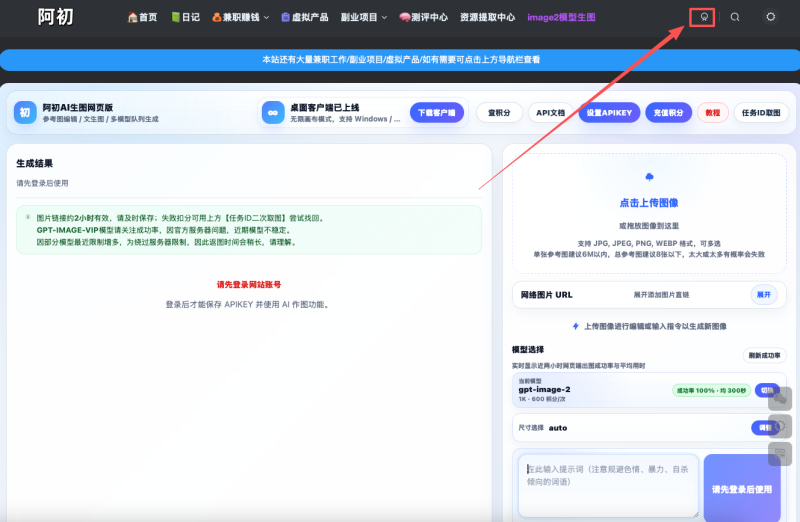The image size is (800, 522).
Task: Click the 初 app badge icon
Action: point(25,112)
